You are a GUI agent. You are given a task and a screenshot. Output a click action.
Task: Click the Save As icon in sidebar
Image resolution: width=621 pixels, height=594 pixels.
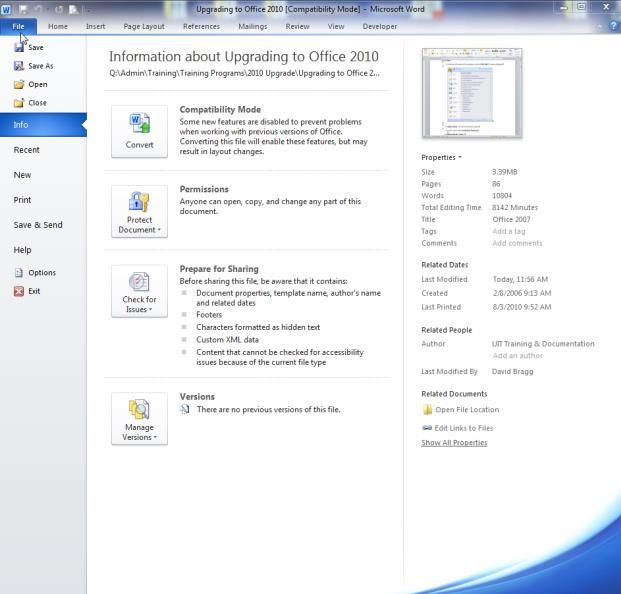pyautogui.click(x=19, y=66)
